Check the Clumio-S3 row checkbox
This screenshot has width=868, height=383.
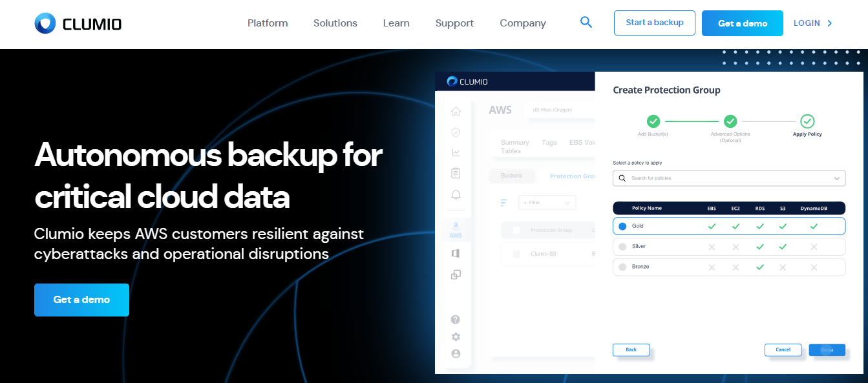pyautogui.click(x=516, y=254)
